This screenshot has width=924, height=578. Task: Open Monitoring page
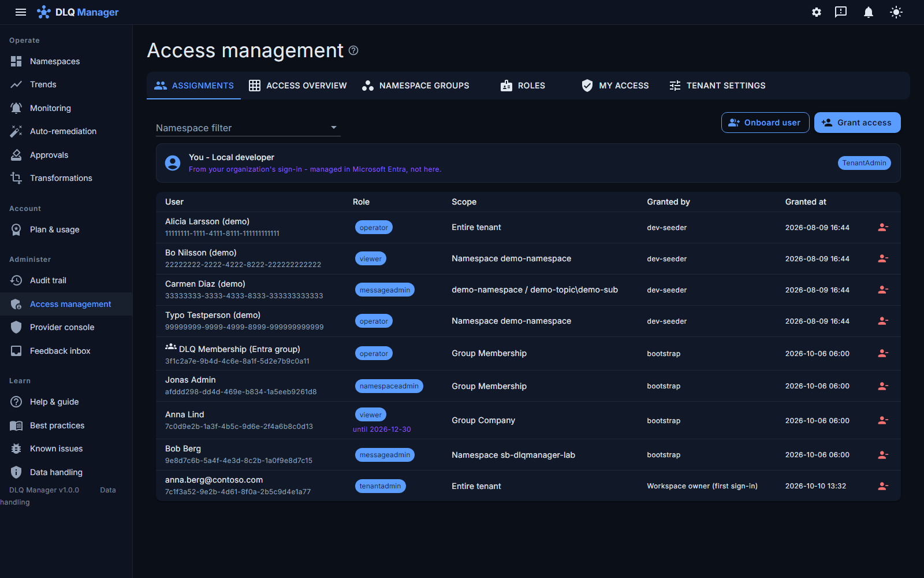pos(66,108)
